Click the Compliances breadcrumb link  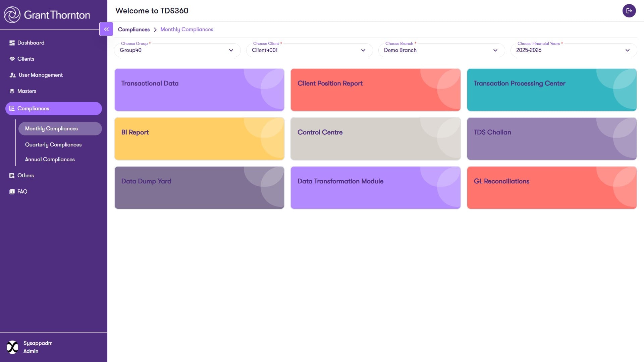134,29
